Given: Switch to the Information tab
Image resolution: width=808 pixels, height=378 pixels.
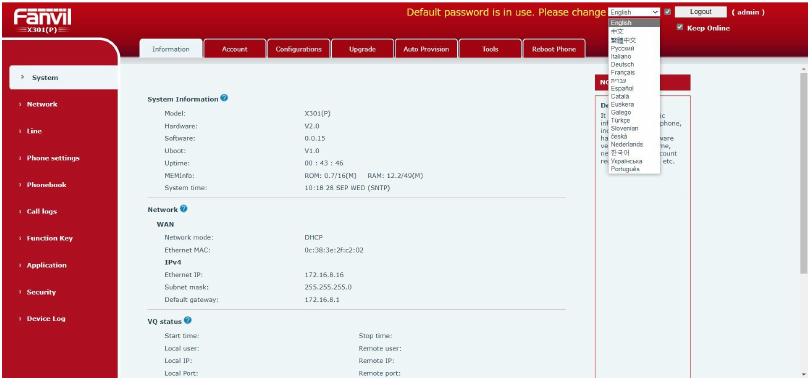Looking at the screenshot, I should [x=171, y=49].
